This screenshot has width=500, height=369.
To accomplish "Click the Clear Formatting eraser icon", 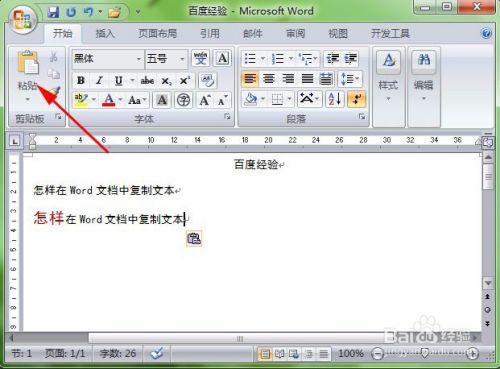I will pyautogui.click(x=208, y=80).
